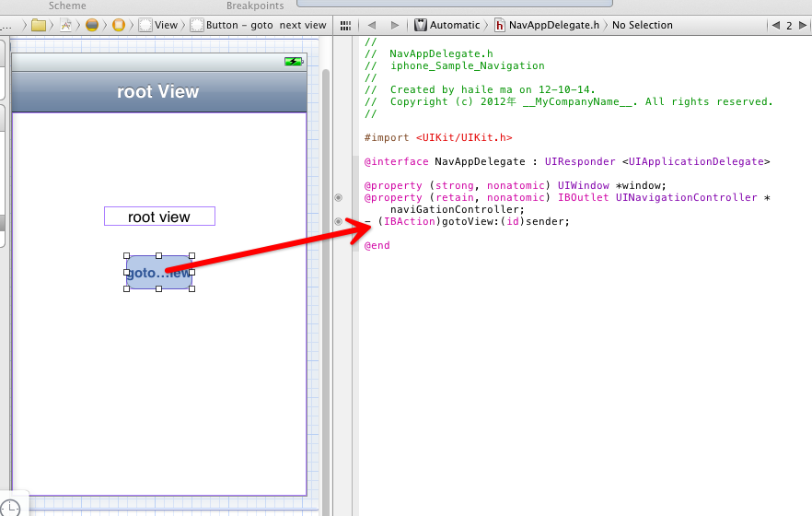Click the 'naviGationController;' continuation line
The image size is (812, 516).
pos(458,209)
